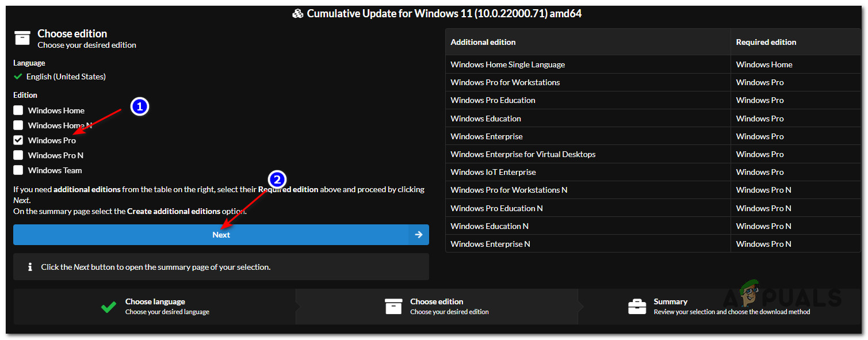Click the Next button
The height and width of the screenshot is (340, 868).
click(x=221, y=234)
